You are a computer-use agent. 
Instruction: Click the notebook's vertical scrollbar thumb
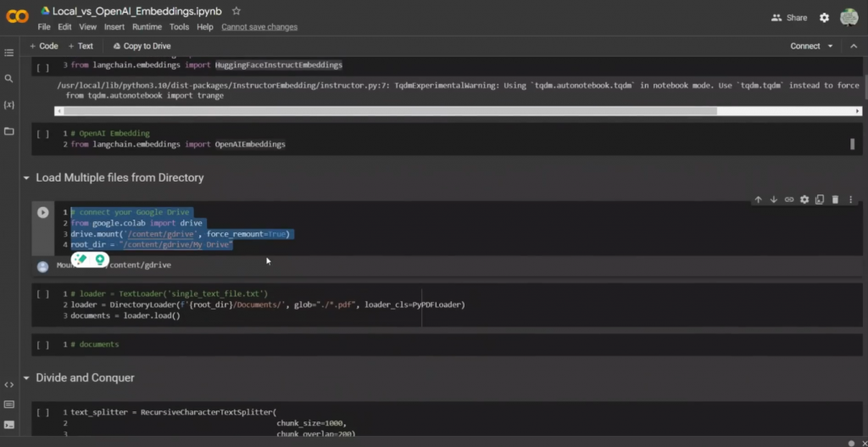tap(865, 86)
